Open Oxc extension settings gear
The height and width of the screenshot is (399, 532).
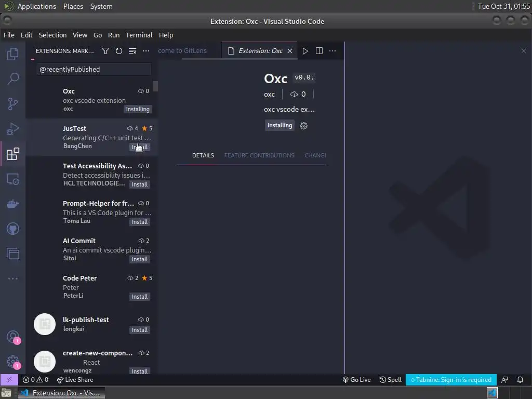303,126
